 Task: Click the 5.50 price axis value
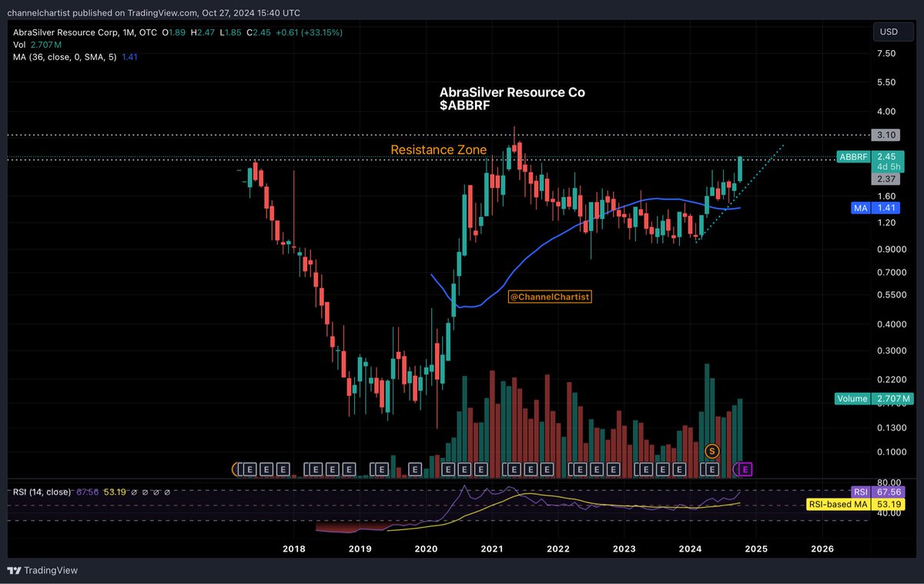885,82
